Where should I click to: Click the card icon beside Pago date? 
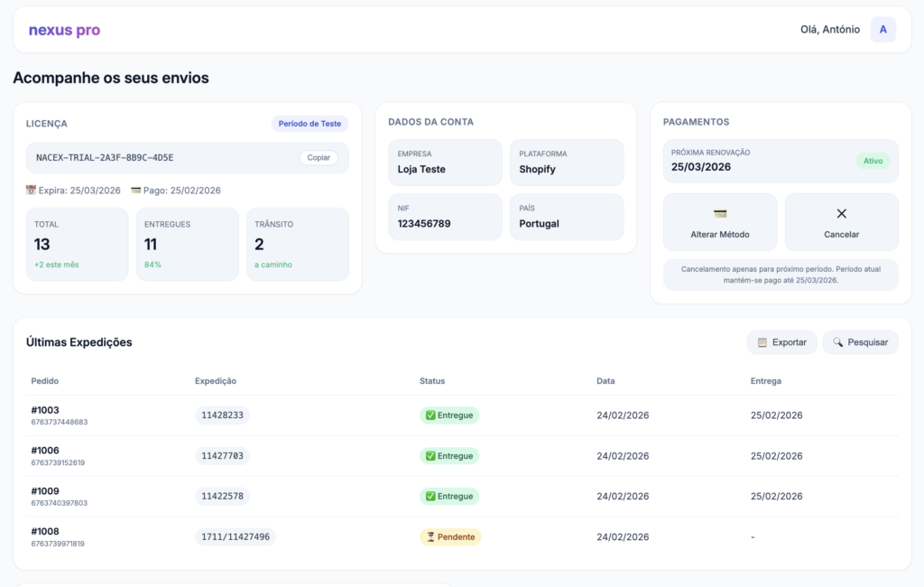(x=136, y=191)
